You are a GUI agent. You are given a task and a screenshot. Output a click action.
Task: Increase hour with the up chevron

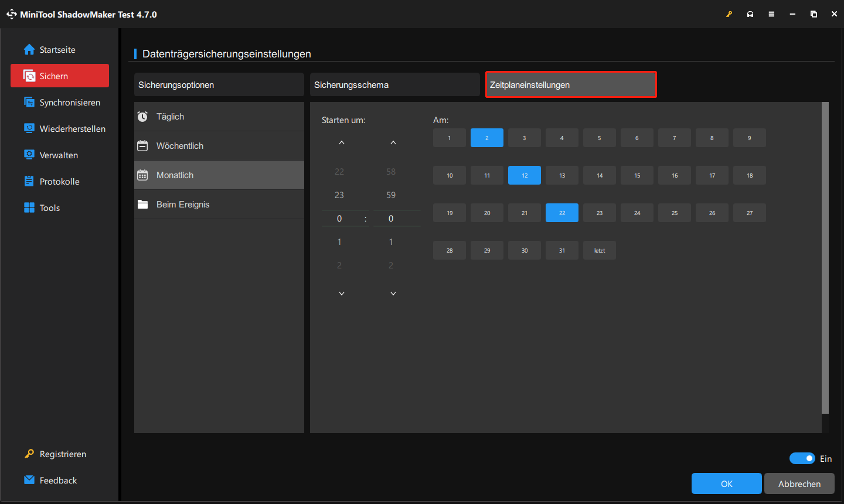click(342, 143)
